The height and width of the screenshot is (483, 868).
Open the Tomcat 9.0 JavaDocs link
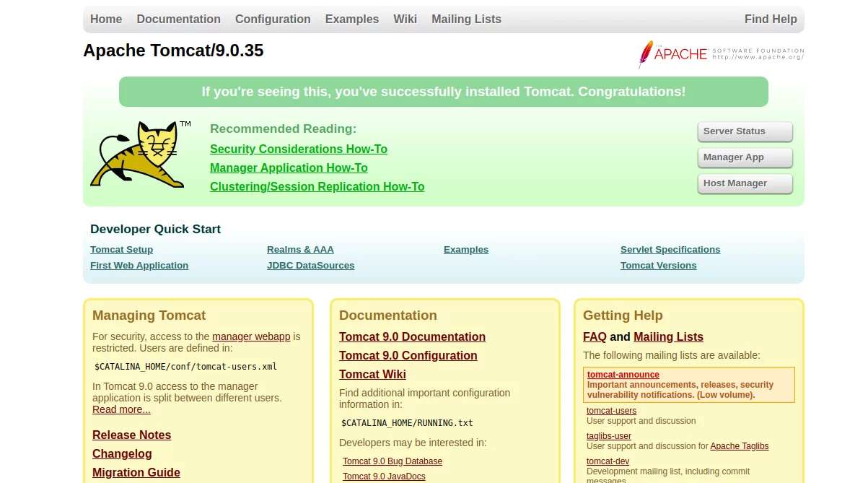click(x=384, y=477)
